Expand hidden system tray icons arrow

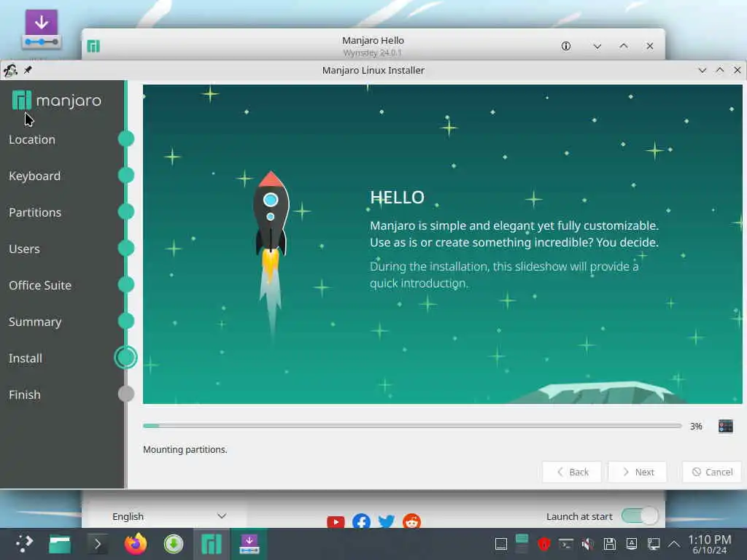(x=673, y=544)
